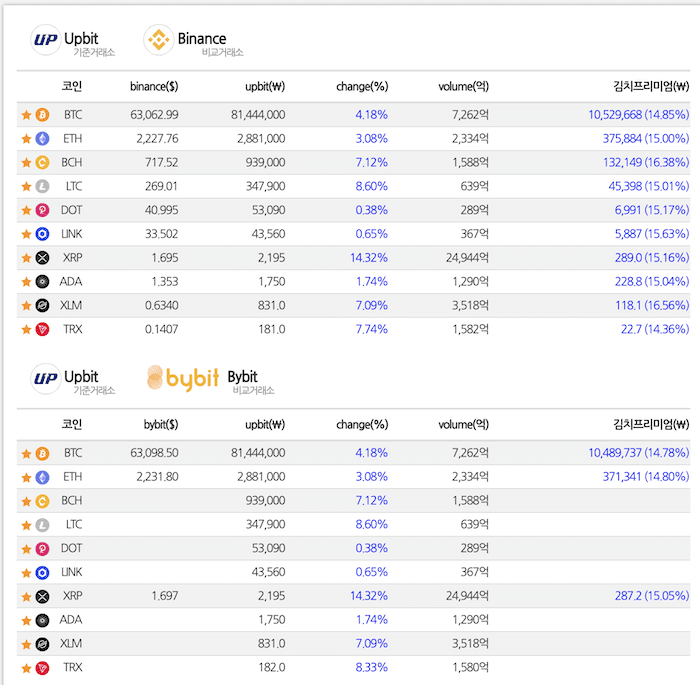The width and height of the screenshot is (700, 685).
Task: Toggle favorite star for BTC in Bybit table
Action: (x=26, y=453)
